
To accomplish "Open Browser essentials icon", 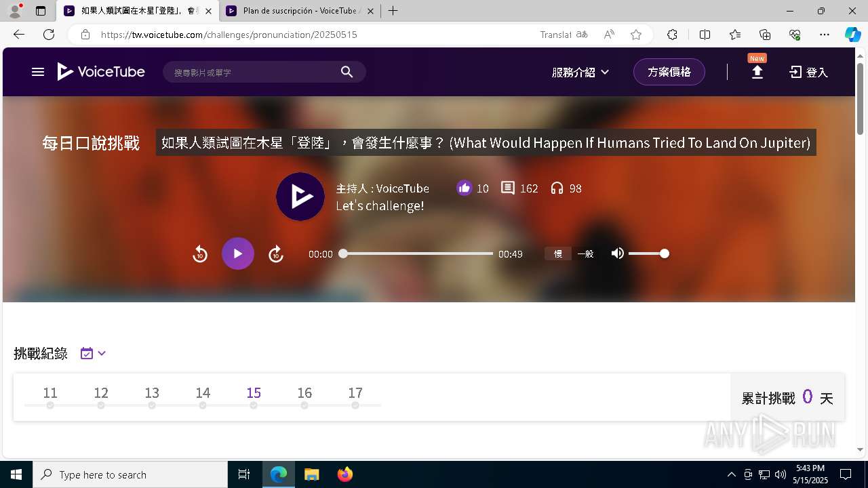I will point(795,35).
